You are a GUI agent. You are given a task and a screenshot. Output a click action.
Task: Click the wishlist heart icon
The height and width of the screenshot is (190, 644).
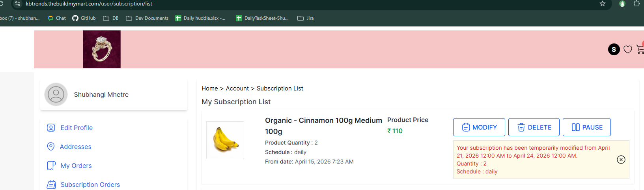pyautogui.click(x=628, y=49)
